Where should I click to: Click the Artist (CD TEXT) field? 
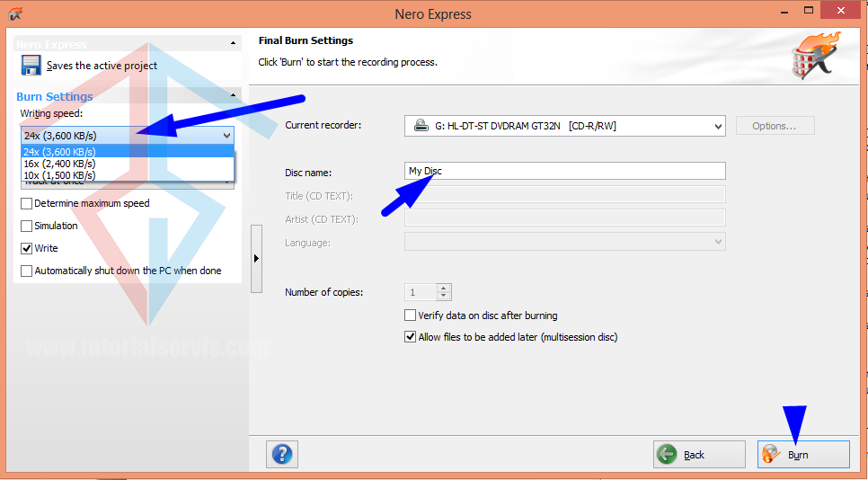(564, 218)
